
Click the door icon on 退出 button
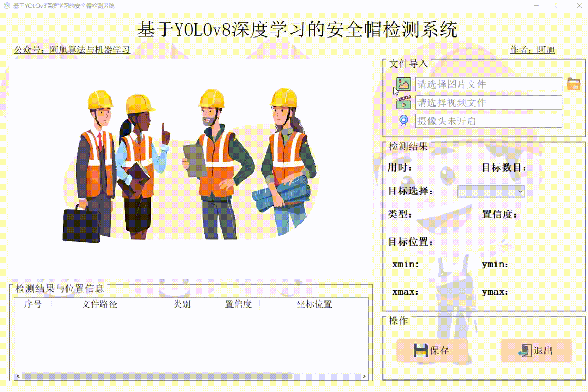click(x=524, y=351)
